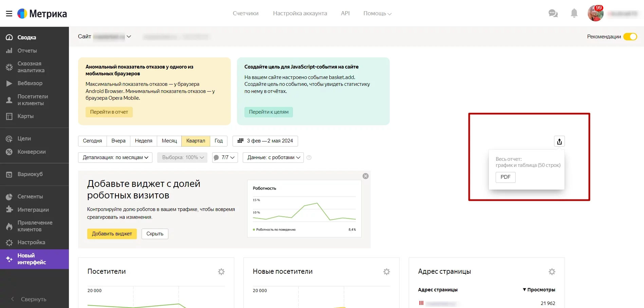Click the Новые посетители widget title
The image size is (644, 308).
282,271
